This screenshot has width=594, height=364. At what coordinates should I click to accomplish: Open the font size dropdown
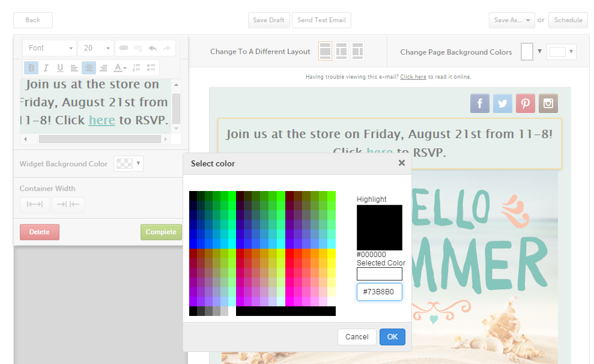(x=95, y=48)
